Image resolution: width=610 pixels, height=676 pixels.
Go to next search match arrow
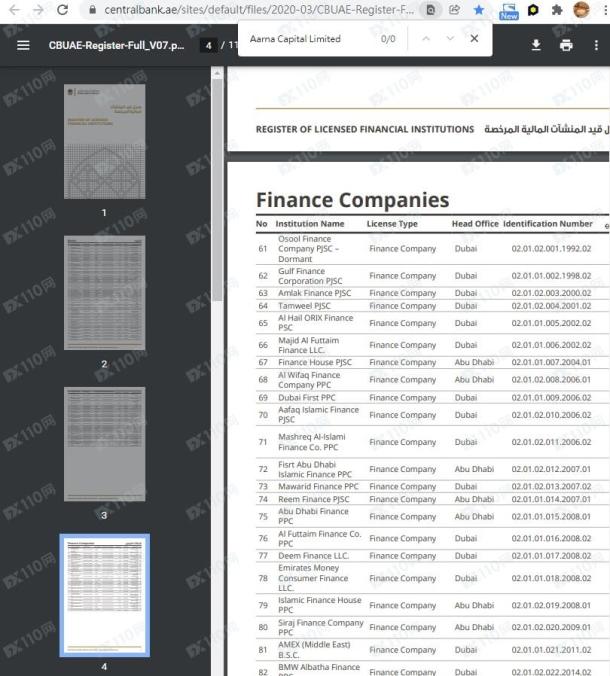pyautogui.click(x=450, y=39)
